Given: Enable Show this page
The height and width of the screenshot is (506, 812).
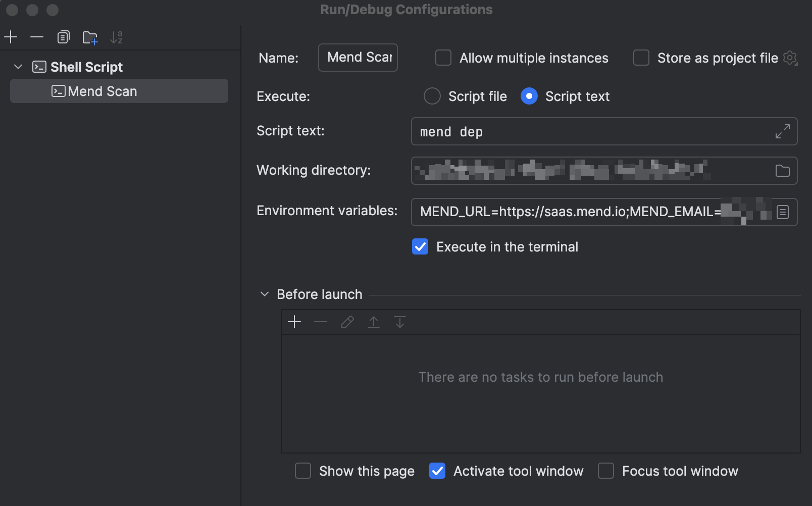Looking at the screenshot, I should coord(303,471).
